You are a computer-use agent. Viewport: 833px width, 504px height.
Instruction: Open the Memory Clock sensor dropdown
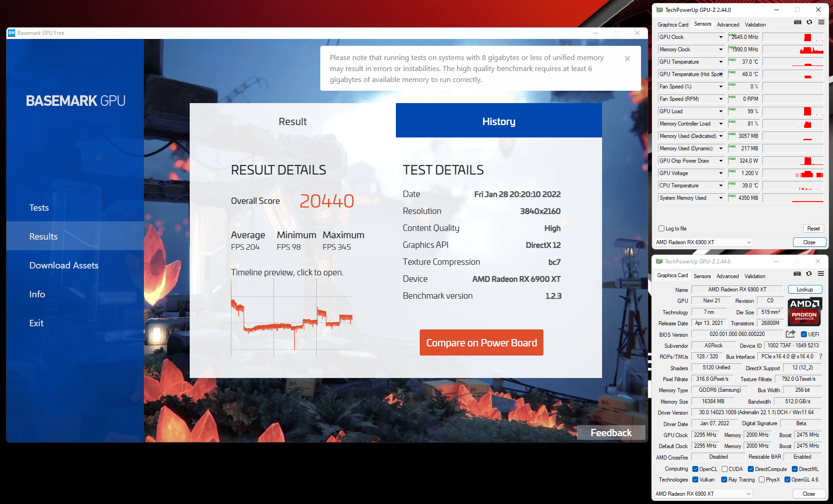(x=721, y=49)
